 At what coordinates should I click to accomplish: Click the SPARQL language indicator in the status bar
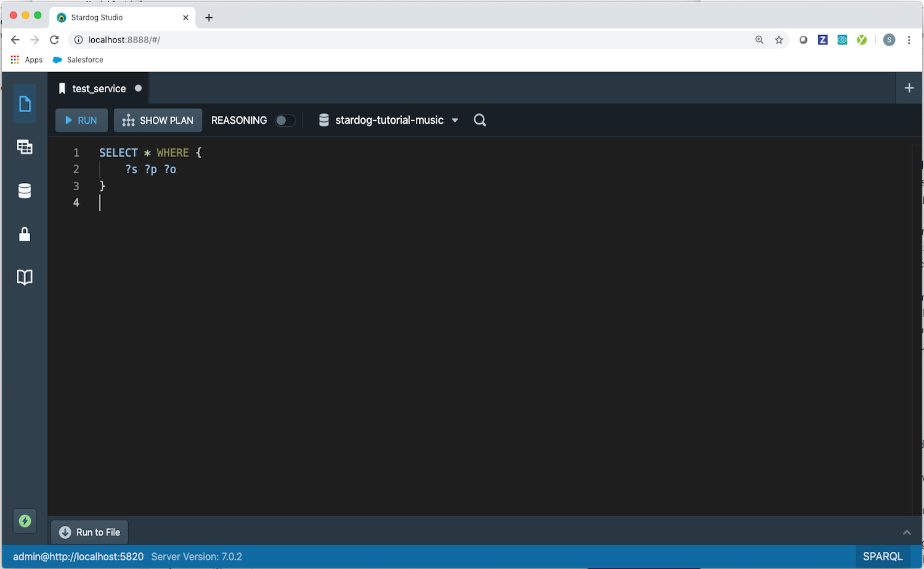click(x=883, y=555)
